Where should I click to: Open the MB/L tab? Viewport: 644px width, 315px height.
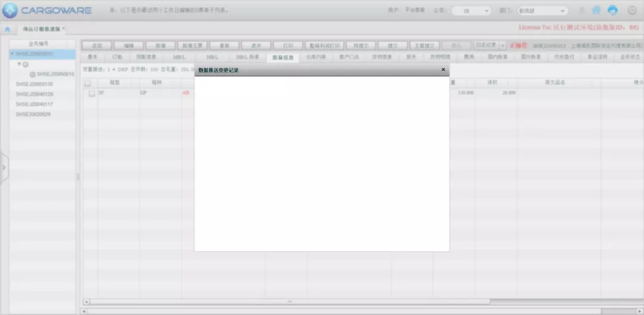click(179, 57)
